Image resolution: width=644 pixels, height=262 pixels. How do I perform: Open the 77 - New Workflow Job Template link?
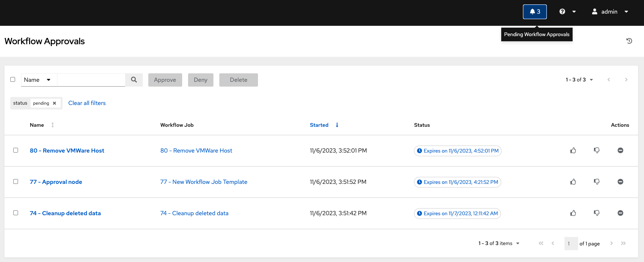(204, 182)
